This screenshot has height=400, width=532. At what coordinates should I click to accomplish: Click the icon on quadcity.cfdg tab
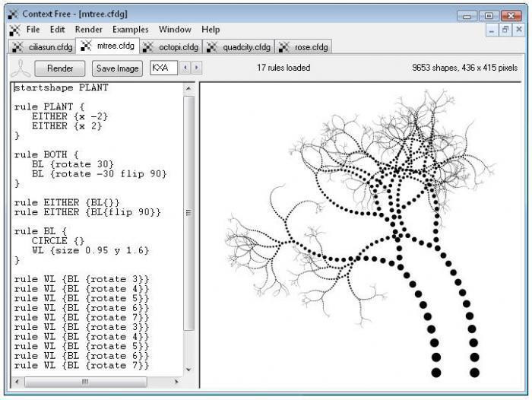(212, 47)
